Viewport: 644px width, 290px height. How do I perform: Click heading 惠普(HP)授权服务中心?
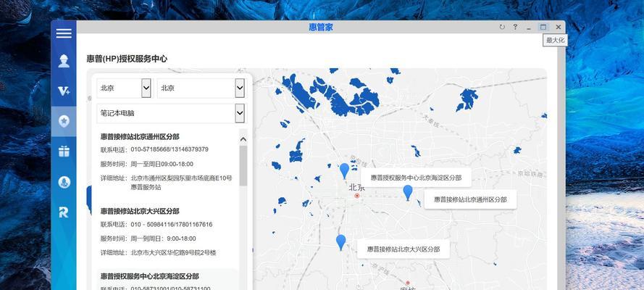[x=127, y=59]
